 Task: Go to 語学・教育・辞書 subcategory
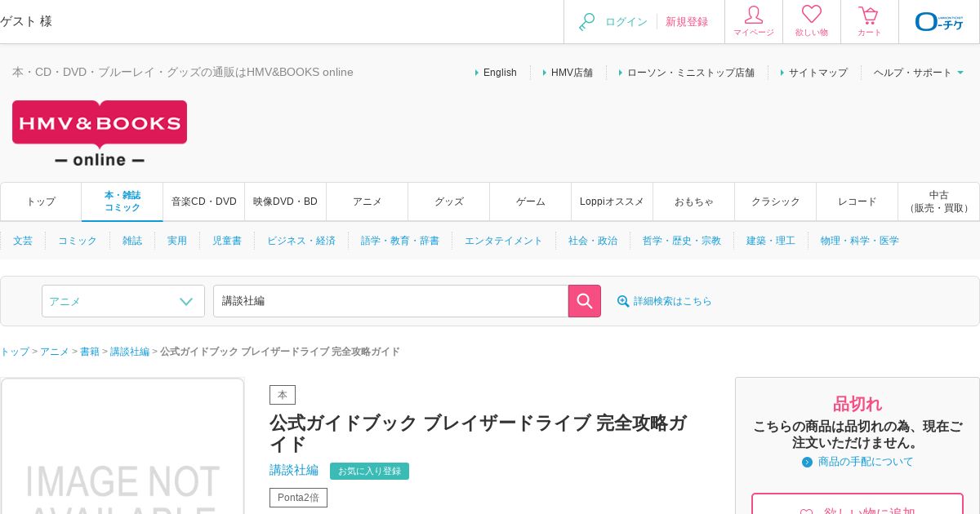(400, 241)
